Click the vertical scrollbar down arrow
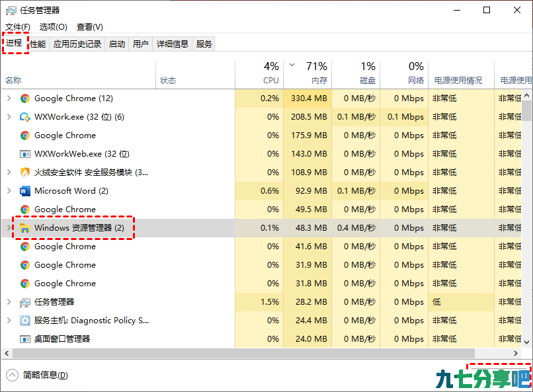 tap(526, 342)
